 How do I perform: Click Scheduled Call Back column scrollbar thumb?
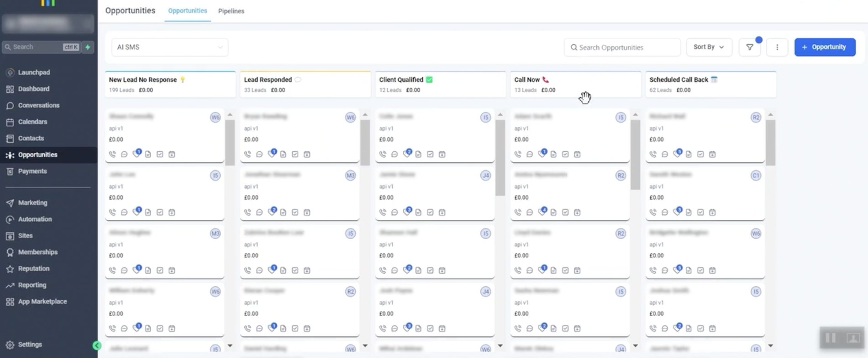coord(770,142)
